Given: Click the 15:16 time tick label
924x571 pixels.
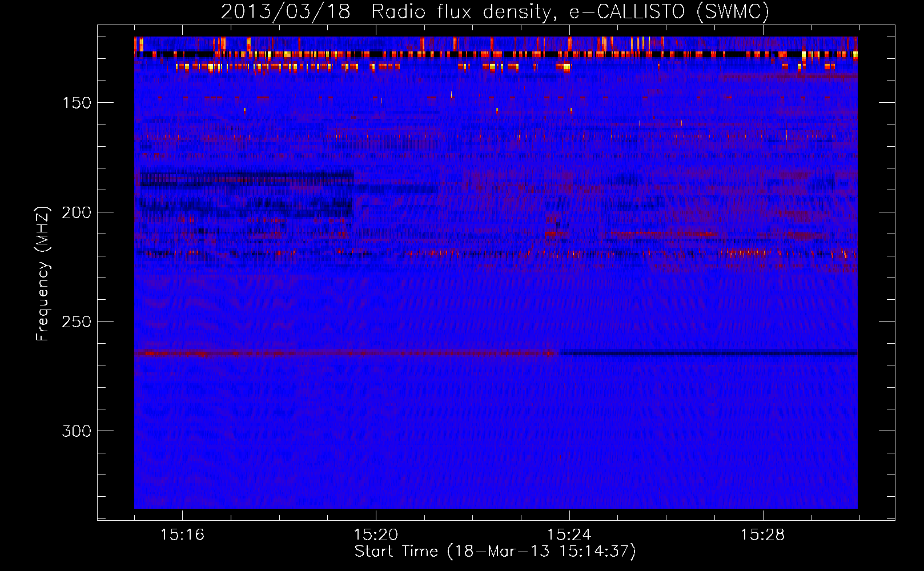Looking at the screenshot, I should pos(182,535).
